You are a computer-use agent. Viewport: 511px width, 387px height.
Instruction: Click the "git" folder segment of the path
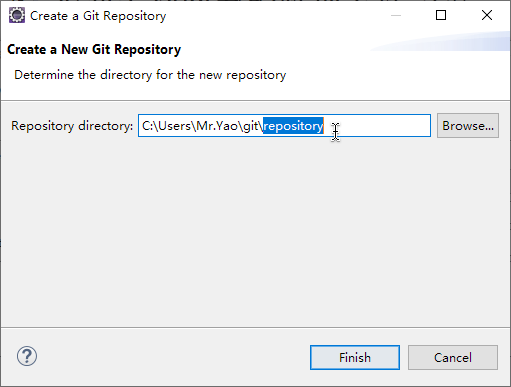point(250,126)
